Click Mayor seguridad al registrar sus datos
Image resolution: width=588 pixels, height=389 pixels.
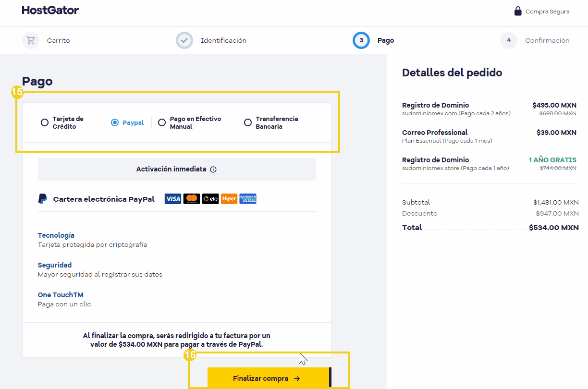100,275
